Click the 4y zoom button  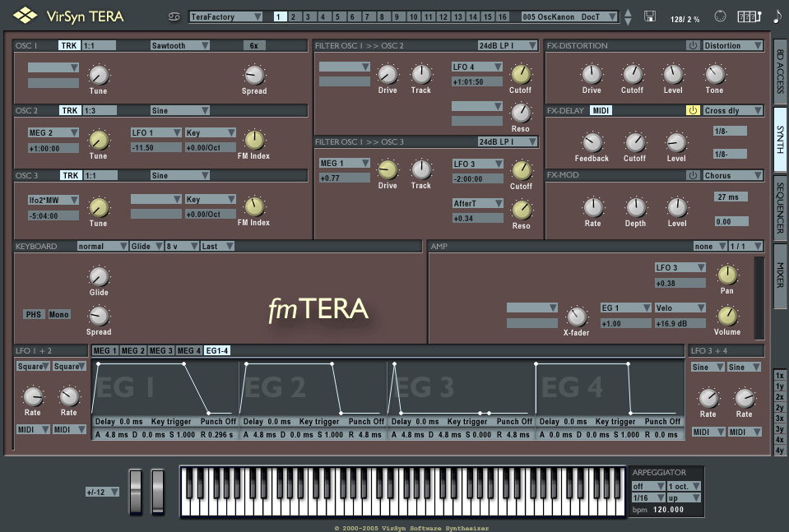[x=779, y=450]
